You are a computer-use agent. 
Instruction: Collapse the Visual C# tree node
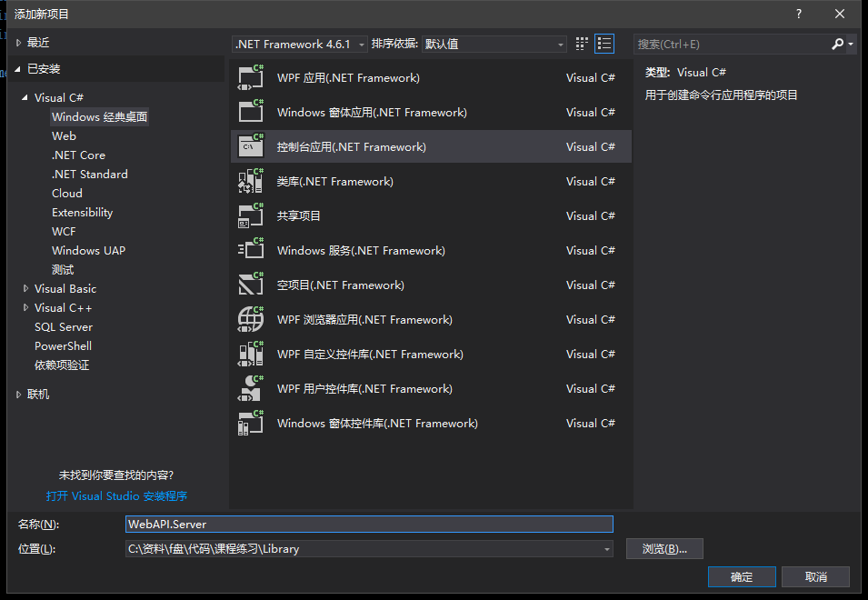[25, 98]
